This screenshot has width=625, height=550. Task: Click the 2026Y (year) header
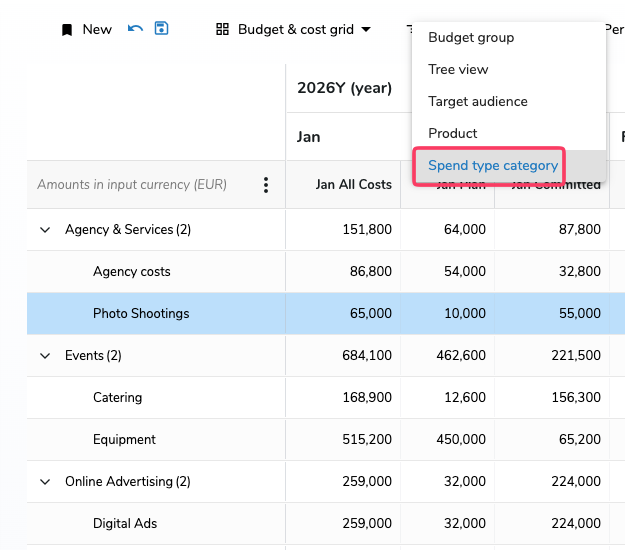pyautogui.click(x=344, y=88)
